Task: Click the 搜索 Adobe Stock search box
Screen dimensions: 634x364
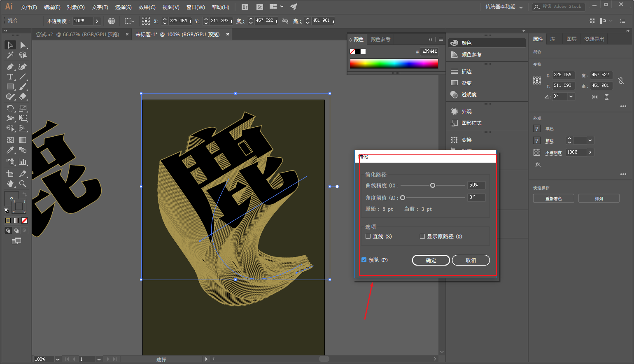Action: tap(559, 7)
